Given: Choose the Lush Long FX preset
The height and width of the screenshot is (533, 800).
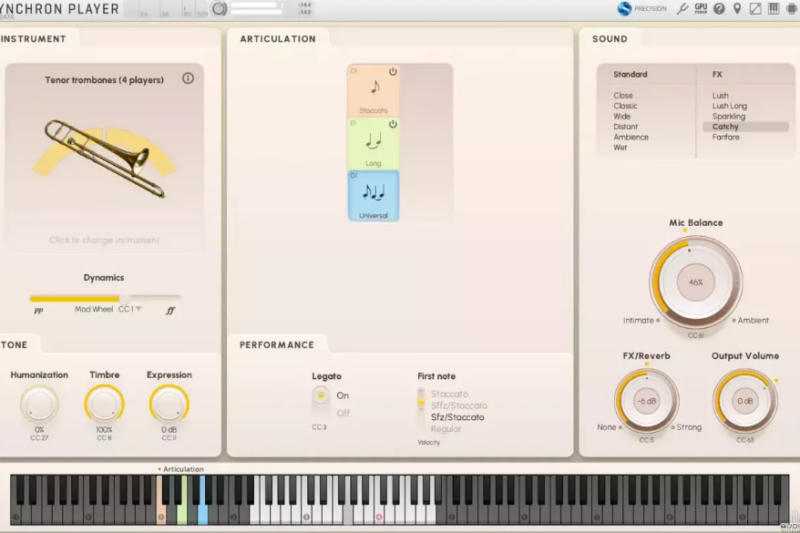Looking at the screenshot, I should click(730, 106).
